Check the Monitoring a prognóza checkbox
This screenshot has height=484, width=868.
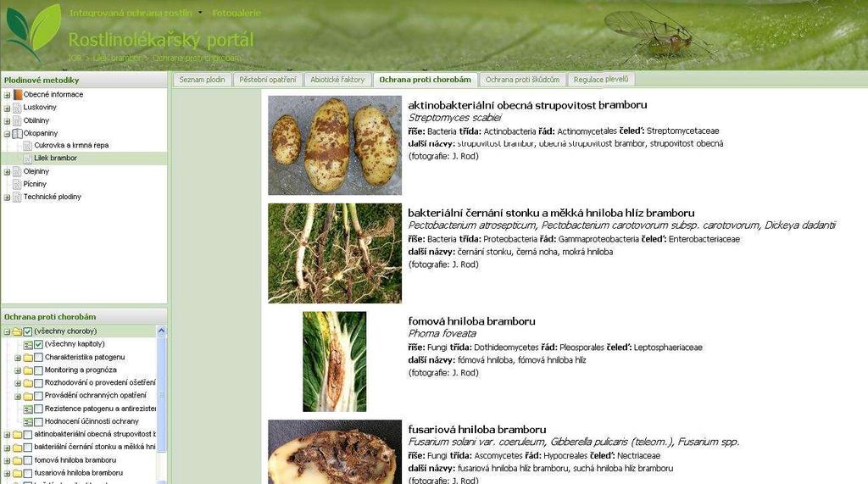coord(38,370)
